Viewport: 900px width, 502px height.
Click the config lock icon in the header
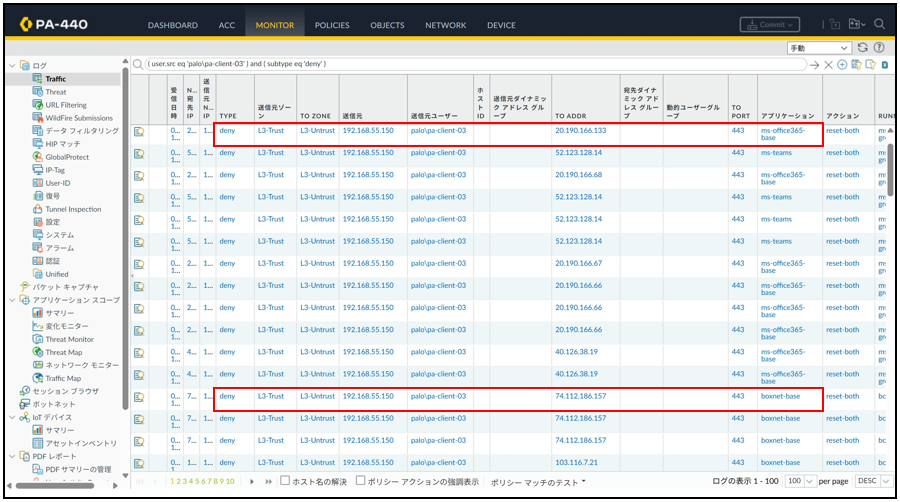835,24
